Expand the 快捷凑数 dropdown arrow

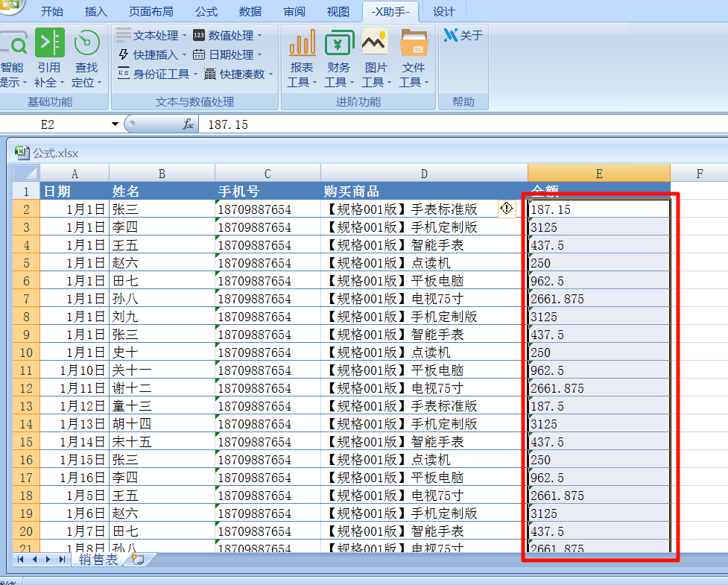click(x=270, y=74)
